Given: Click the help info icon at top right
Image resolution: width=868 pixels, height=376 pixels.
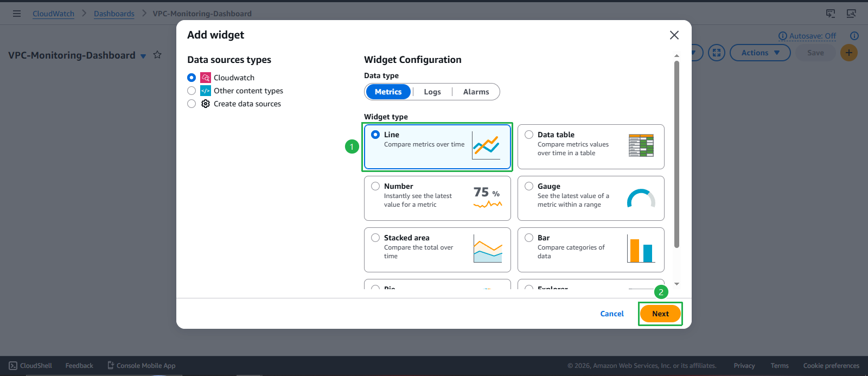Looking at the screenshot, I should coord(854,36).
